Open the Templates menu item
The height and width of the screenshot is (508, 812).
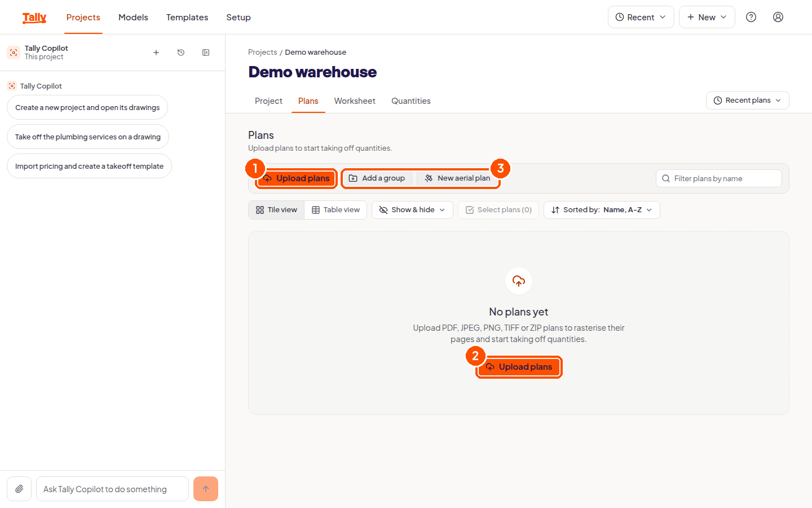[x=187, y=17]
